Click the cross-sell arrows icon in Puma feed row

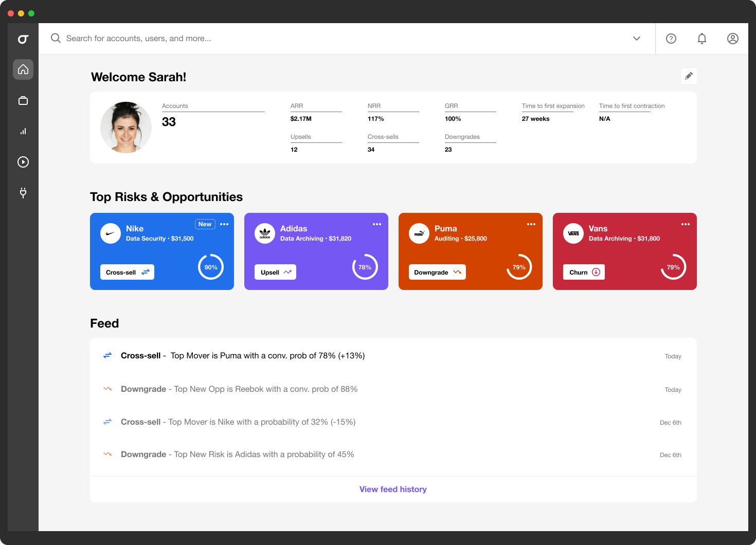click(107, 355)
